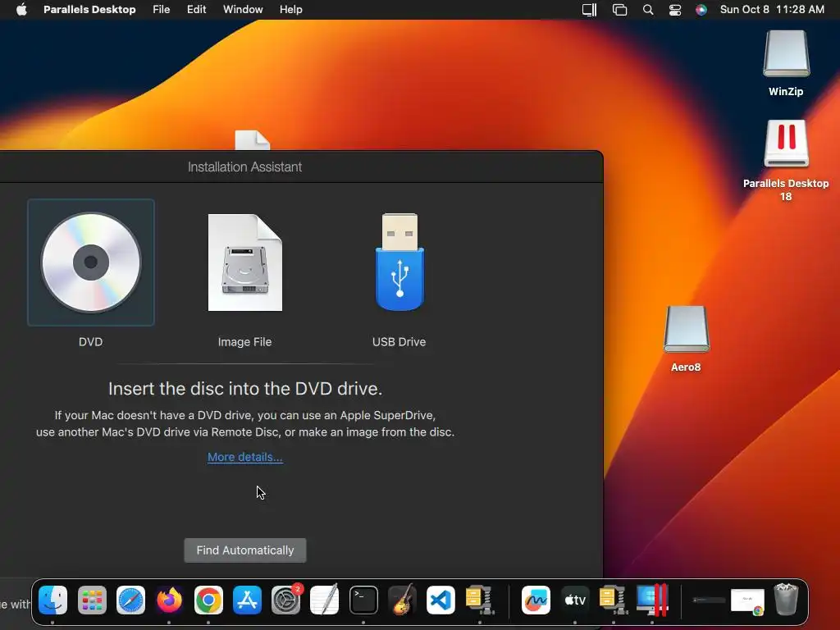Launch Firefox from the Dock

[x=169, y=600]
